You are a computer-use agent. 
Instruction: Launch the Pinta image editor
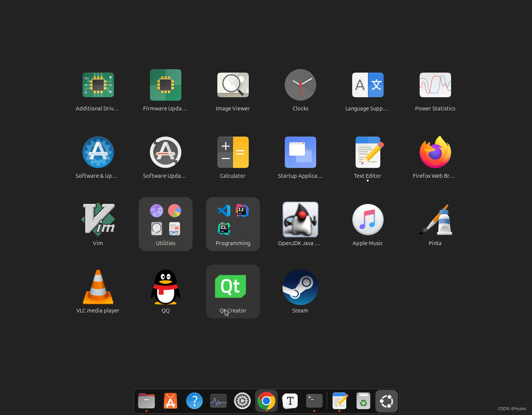coord(435,220)
